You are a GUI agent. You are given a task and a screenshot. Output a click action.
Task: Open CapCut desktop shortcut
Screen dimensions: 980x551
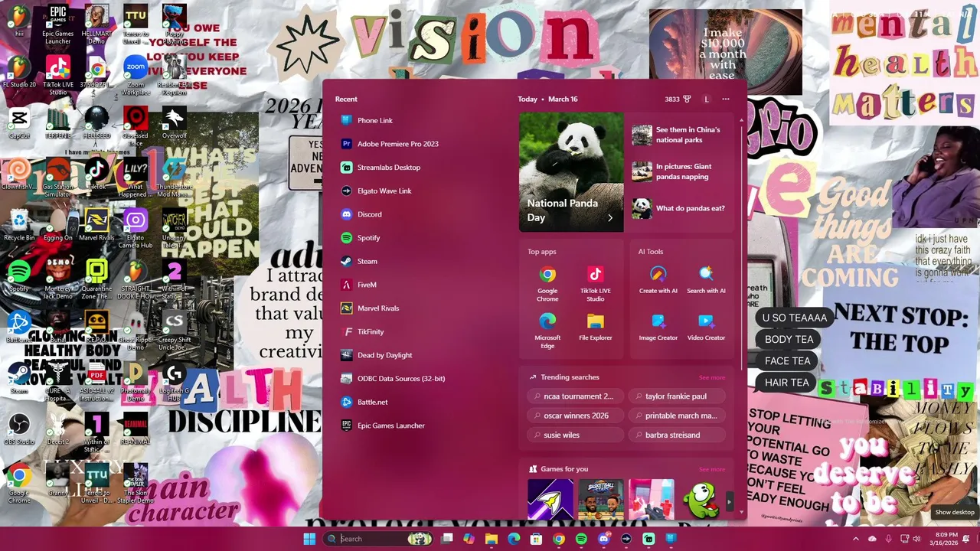(19, 123)
